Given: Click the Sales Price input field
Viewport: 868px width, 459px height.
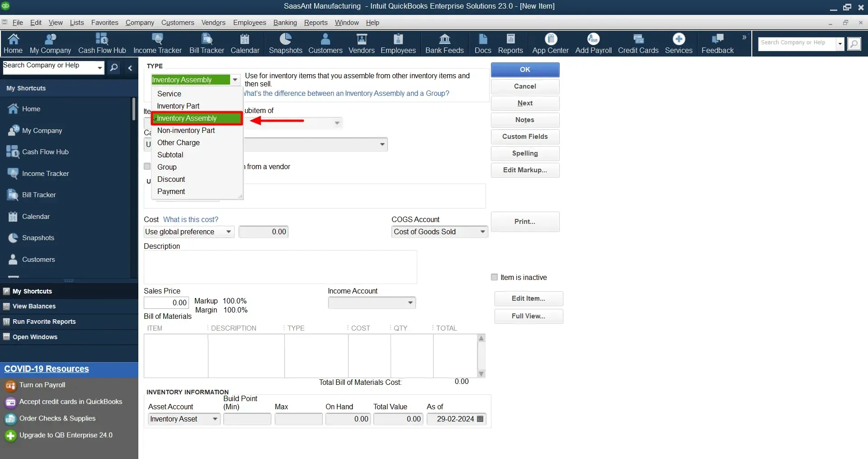Looking at the screenshot, I should coord(166,303).
